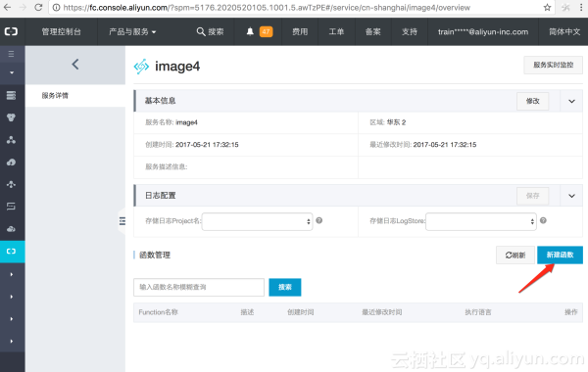Click the 描述 column header
This screenshot has height=372, width=588.
tap(247, 312)
